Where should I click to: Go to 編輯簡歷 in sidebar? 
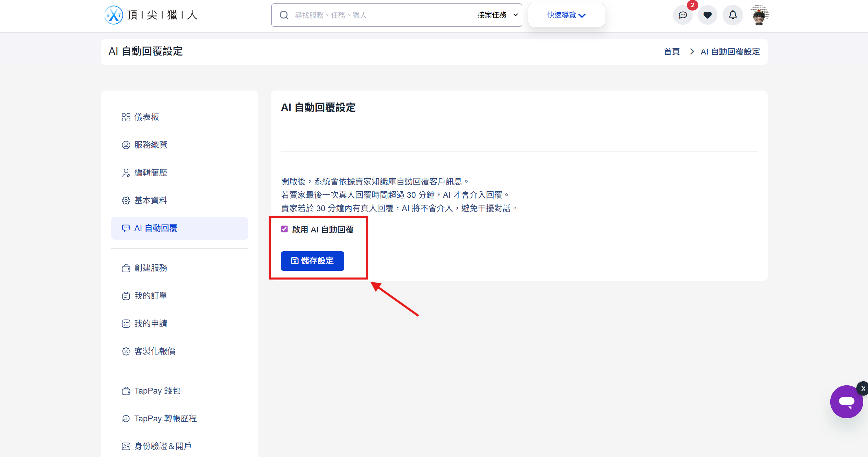click(151, 173)
